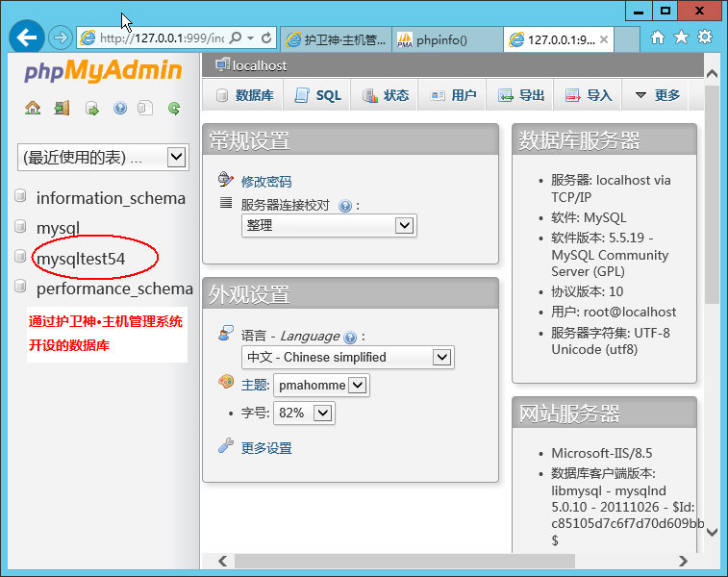Click the logout door icon in sidebar
The image size is (728, 577).
(x=62, y=108)
